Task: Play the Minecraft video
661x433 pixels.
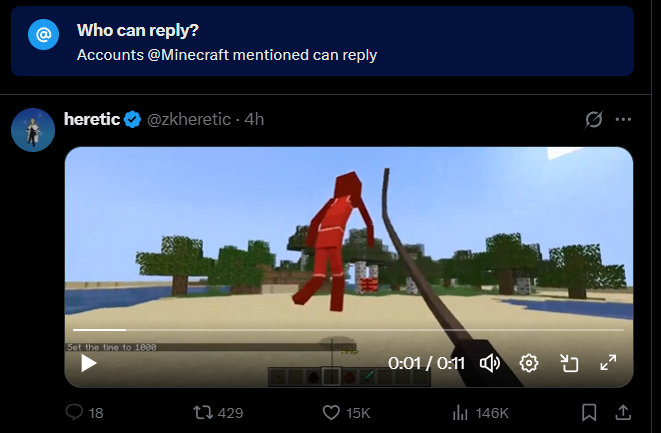Action: (89, 363)
